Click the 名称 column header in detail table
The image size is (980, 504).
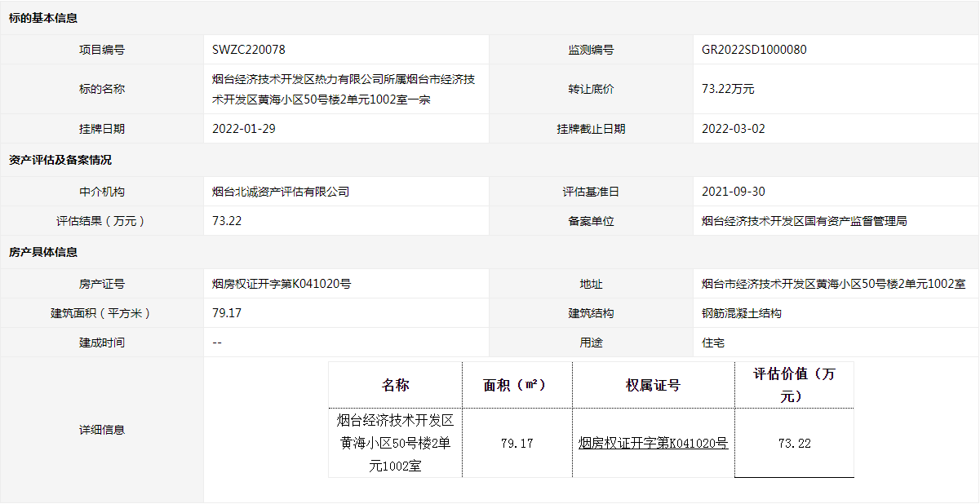tap(395, 385)
